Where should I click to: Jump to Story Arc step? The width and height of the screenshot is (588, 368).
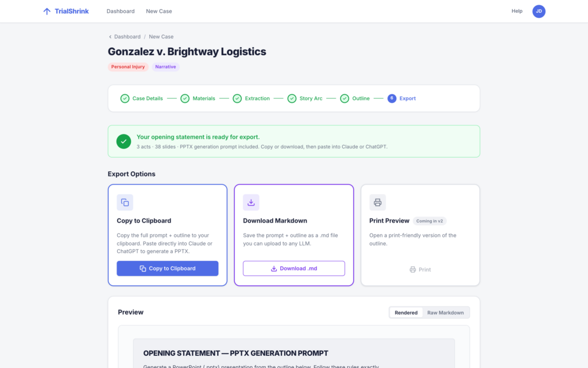point(311,98)
